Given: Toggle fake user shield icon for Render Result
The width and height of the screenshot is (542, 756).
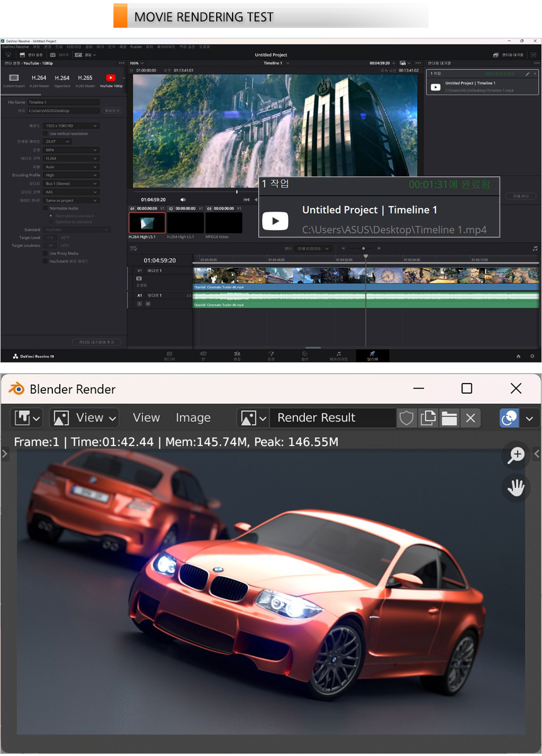Looking at the screenshot, I should tap(407, 418).
